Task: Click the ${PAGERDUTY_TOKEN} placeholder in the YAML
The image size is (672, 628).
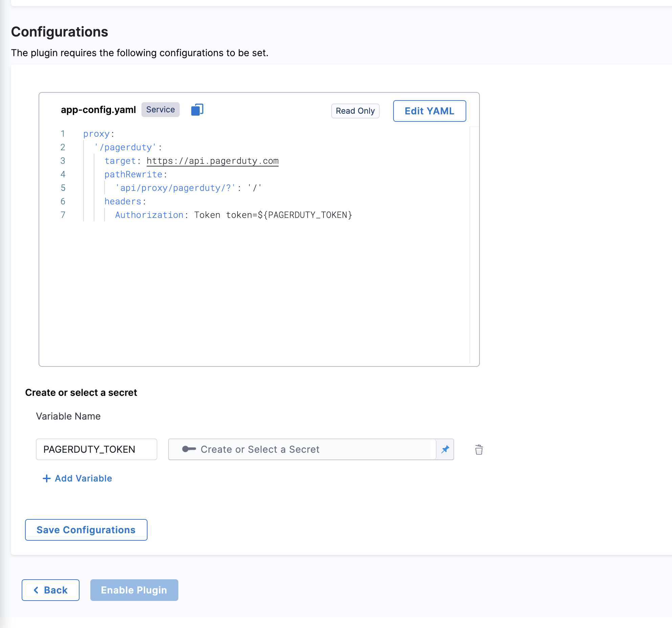Action: pos(305,215)
